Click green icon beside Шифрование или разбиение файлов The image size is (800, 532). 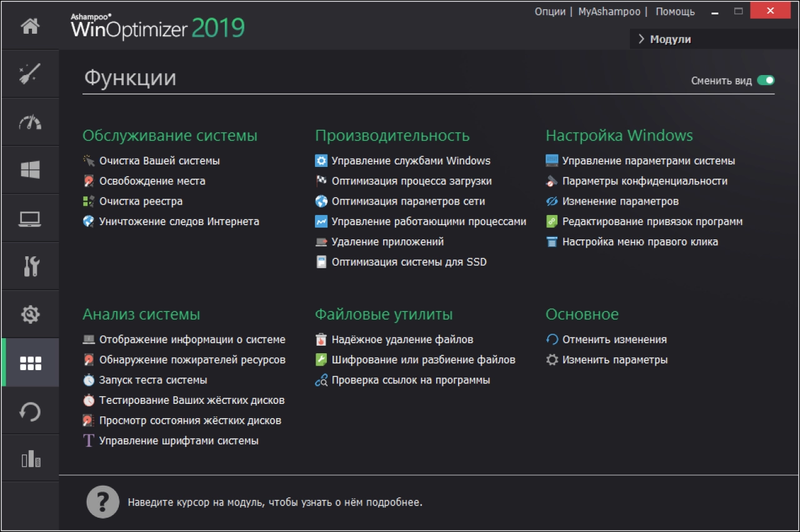click(321, 360)
